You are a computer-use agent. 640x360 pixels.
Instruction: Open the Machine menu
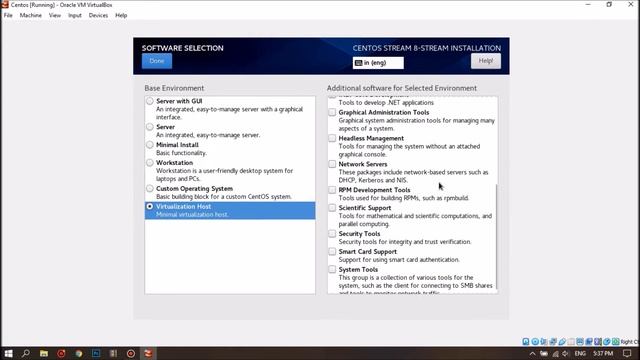(x=31, y=15)
